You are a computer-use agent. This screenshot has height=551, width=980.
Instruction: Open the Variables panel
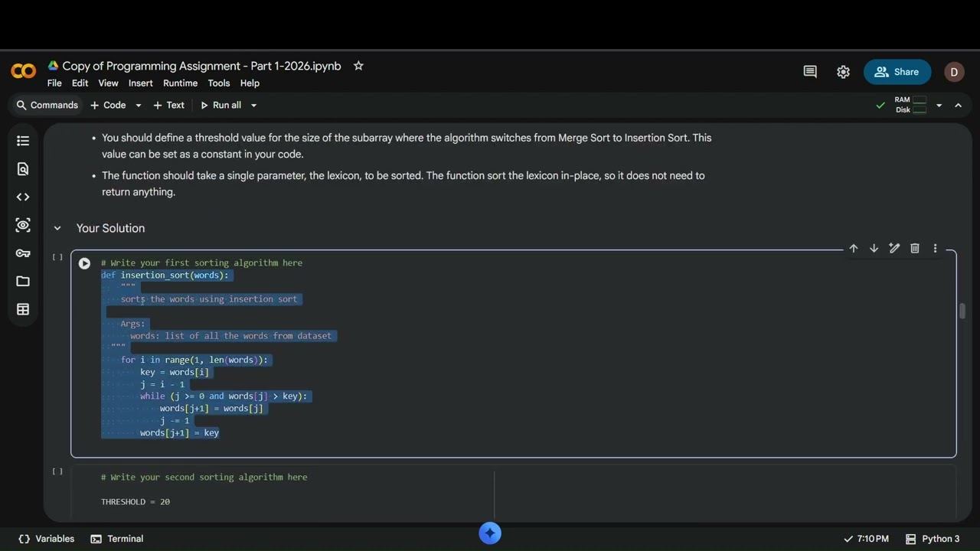click(x=47, y=539)
